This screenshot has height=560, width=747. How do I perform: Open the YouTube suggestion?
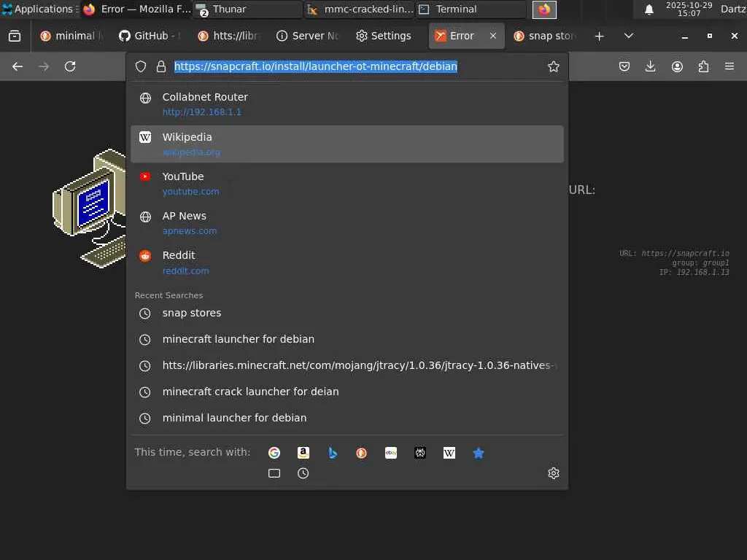[347, 184]
